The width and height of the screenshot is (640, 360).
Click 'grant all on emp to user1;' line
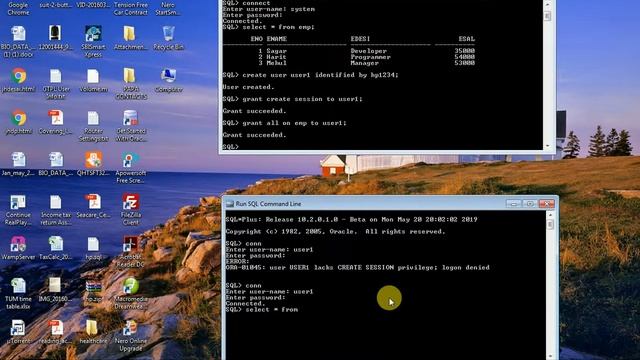[x=284, y=123]
